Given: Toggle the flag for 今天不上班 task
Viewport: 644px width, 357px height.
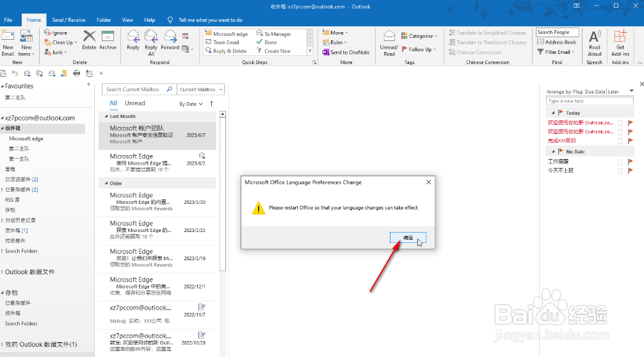Looking at the screenshot, I should [630, 170].
